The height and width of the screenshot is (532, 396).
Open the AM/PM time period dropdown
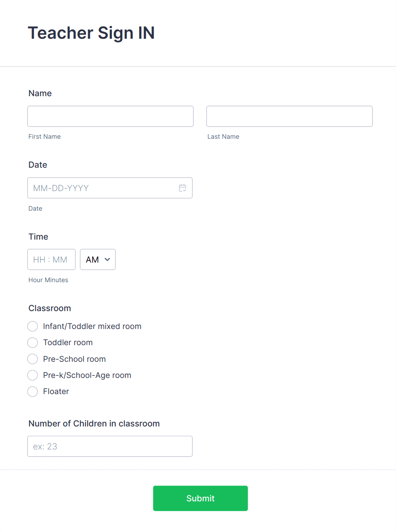pos(98,259)
